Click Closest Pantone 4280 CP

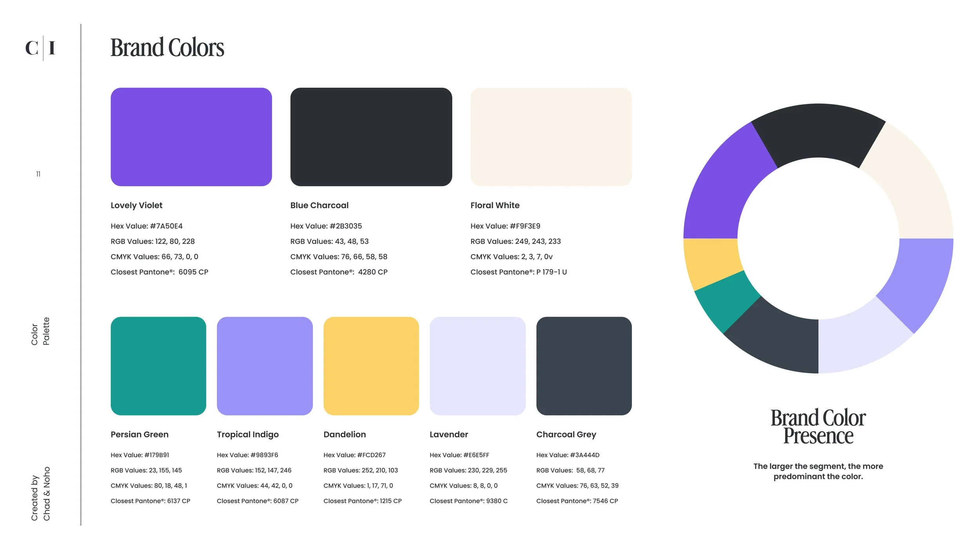[x=339, y=272]
